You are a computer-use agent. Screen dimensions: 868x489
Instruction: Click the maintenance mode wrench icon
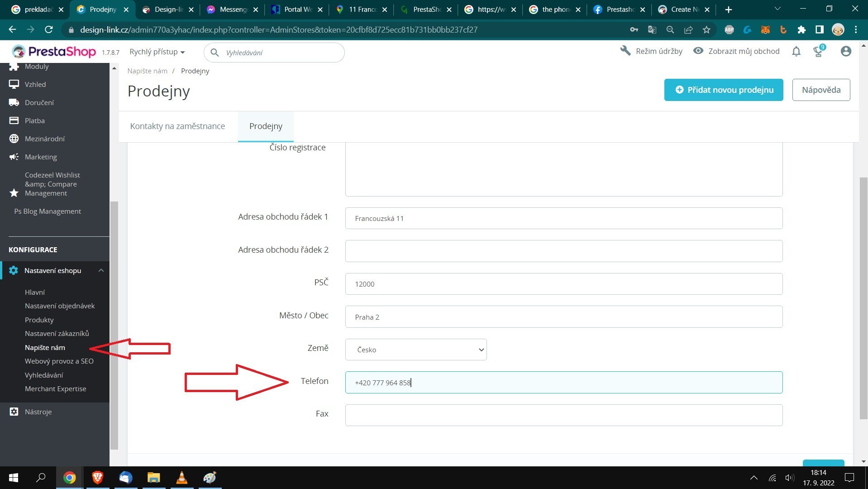tap(625, 51)
